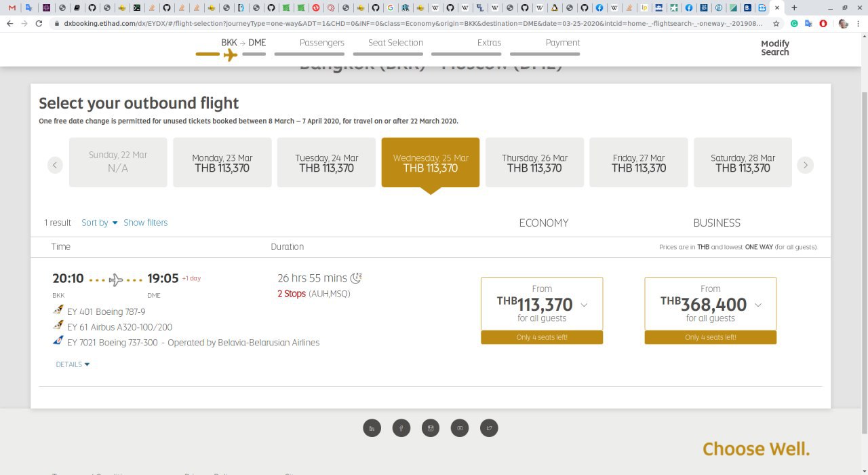Click the airplane icon between 20:10 and 19:05
Viewport: 868px width, 475px height.
(116, 279)
